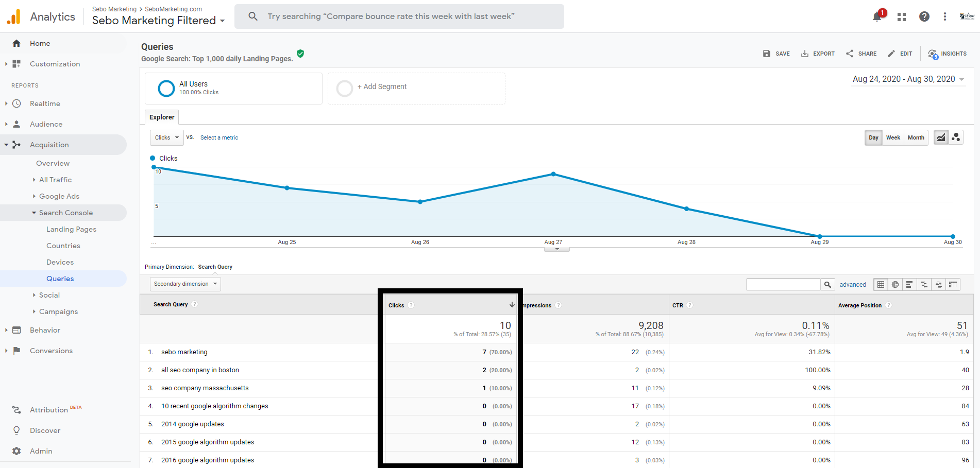The height and width of the screenshot is (468, 980).
Task: Open the date range picker Aug 24 - Aug 30
Action: click(908, 79)
